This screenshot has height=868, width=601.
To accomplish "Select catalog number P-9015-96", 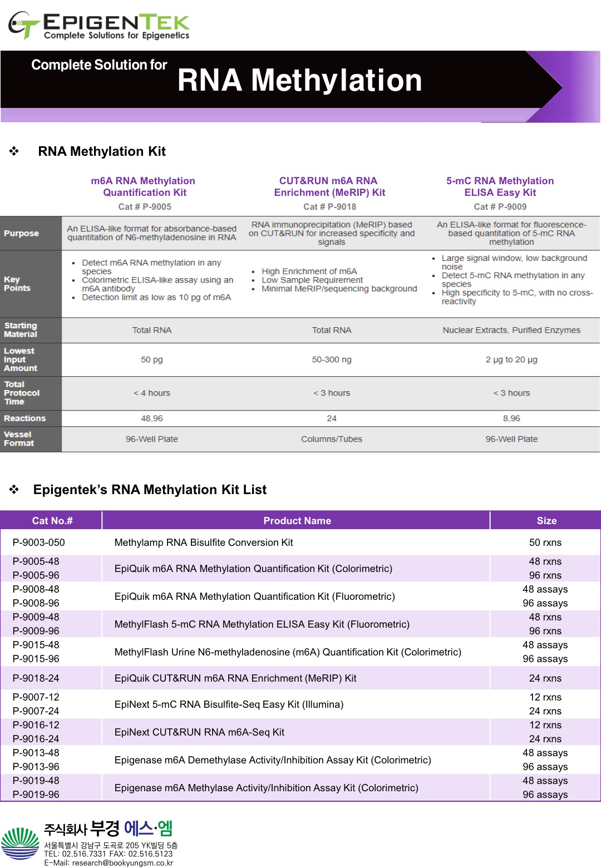I will [36, 659].
